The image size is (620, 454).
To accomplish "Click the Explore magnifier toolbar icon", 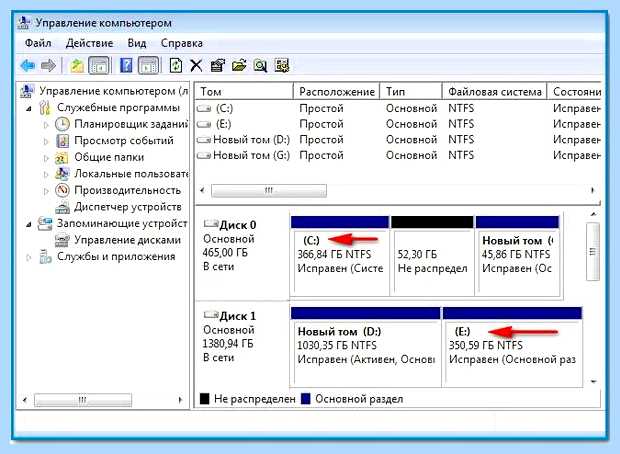I will tap(260, 65).
